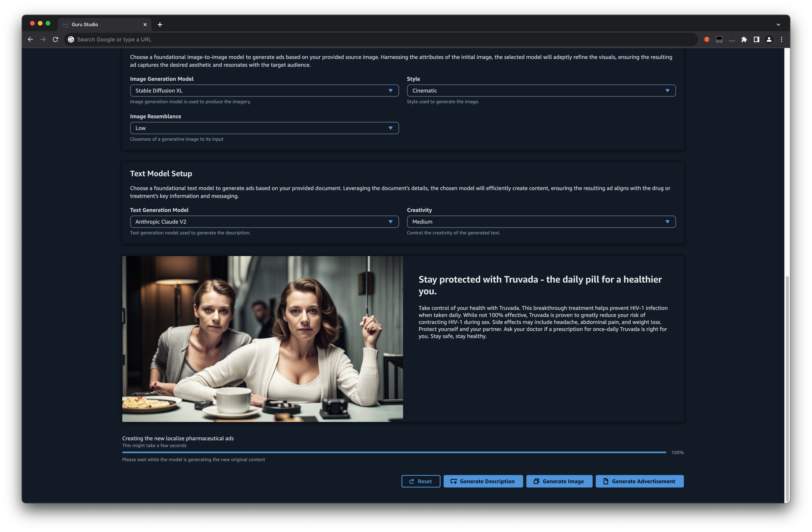The height and width of the screenshot is (532, 812).
Task: Select the Guru Studio tab
Action: [99, 25]
